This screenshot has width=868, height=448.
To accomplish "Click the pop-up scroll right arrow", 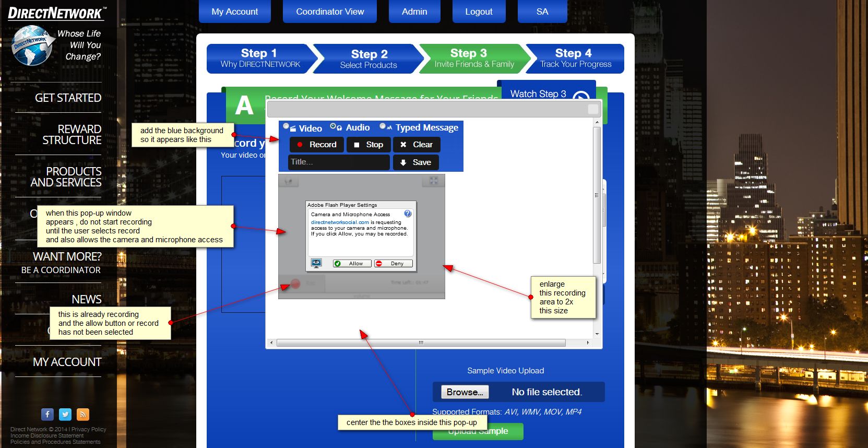I will [x=588, y=343].
